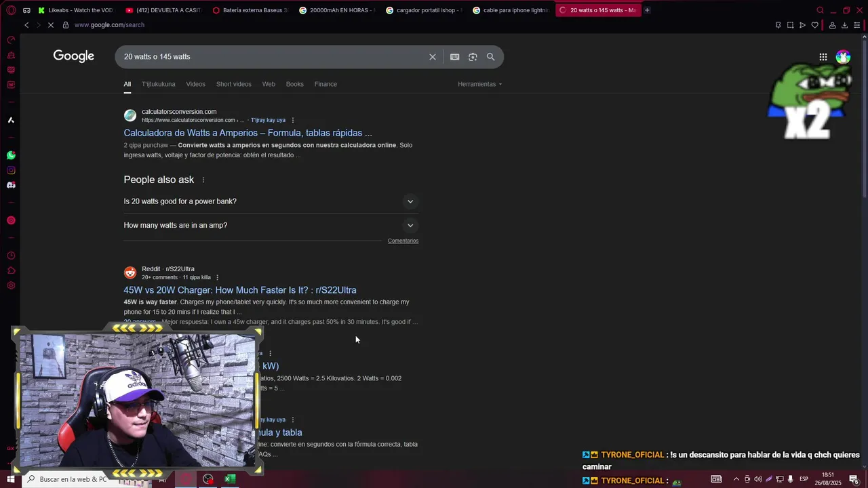868x488 pixels.
Task: Go back to the previous page
Action: 26,25
